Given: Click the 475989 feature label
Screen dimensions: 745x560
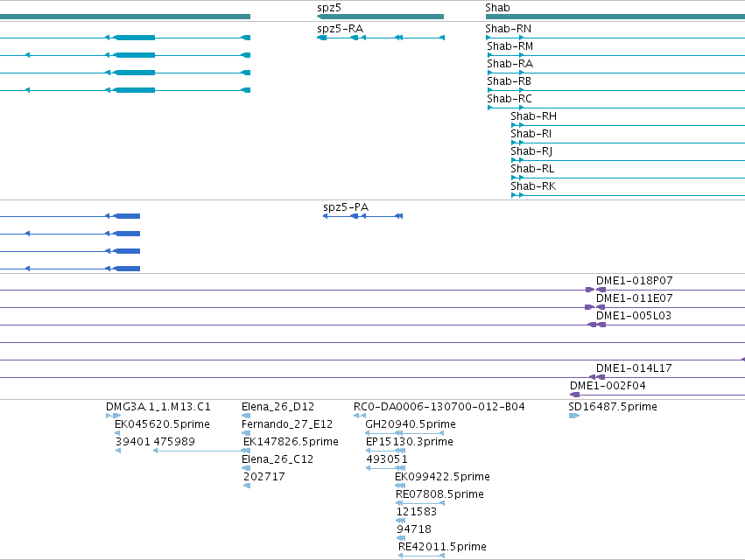Looking at the screenshot, I should click(x=174, y=442).
